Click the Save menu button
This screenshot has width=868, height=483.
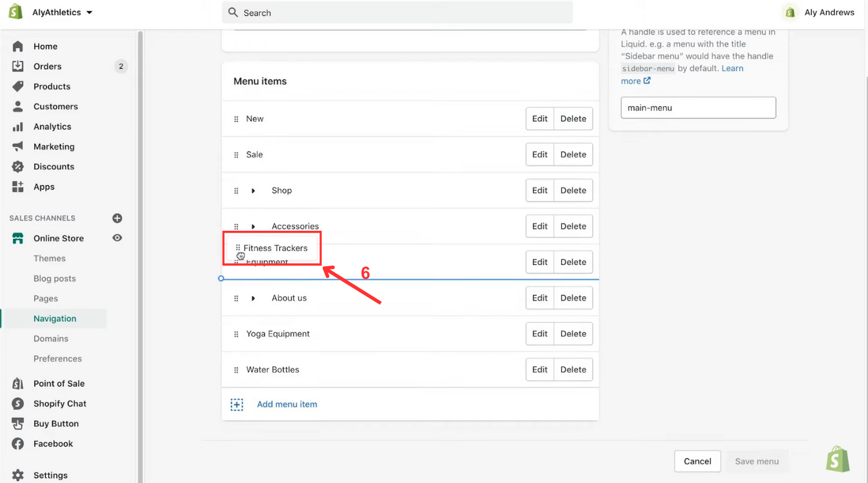[x=757, y=462]
